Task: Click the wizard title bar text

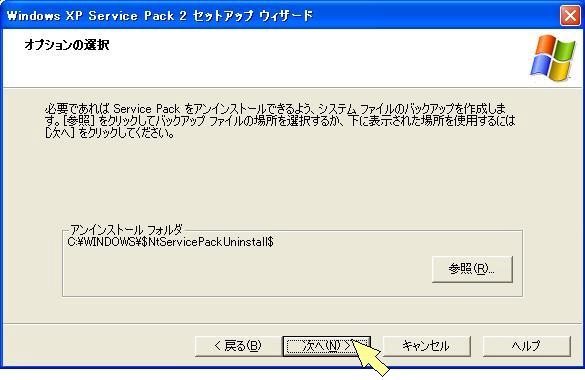Action: tap(160, 16)
